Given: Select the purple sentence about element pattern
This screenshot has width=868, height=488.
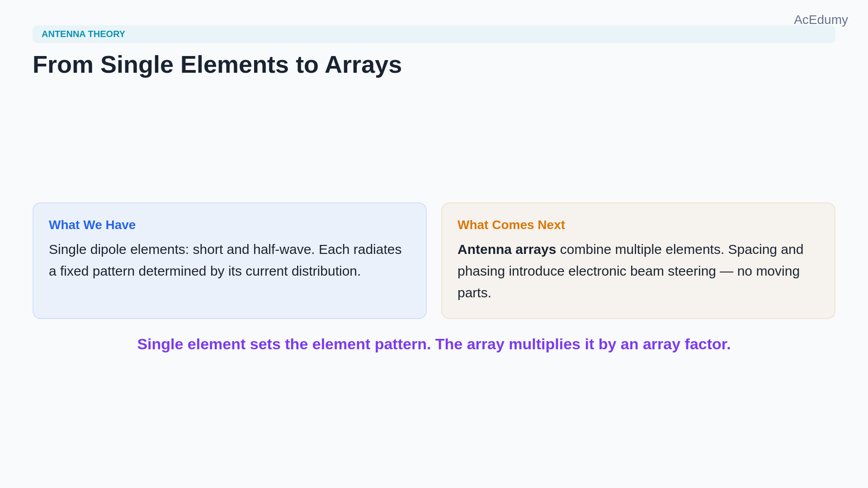Looking at the screenshot, I should 434,344.
